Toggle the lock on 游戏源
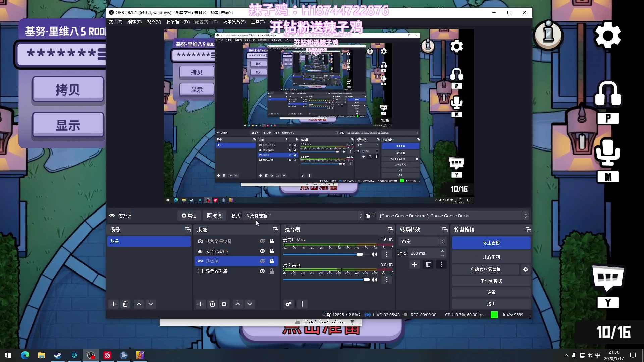644x362 pixels. (272, 261)
